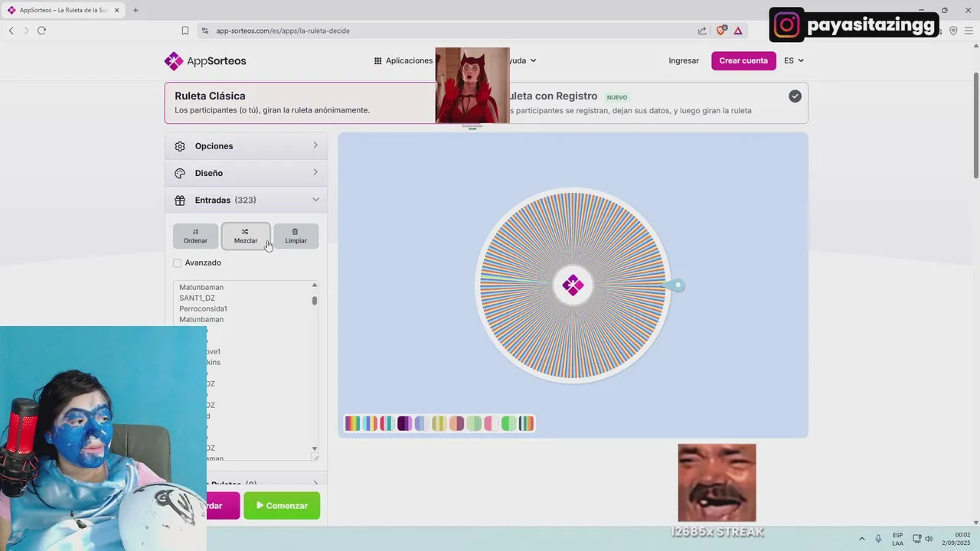This screenshot has width=980, height=551.
Task: Click the first Matunbaman entry in list
Action: (x=201, y=287)
